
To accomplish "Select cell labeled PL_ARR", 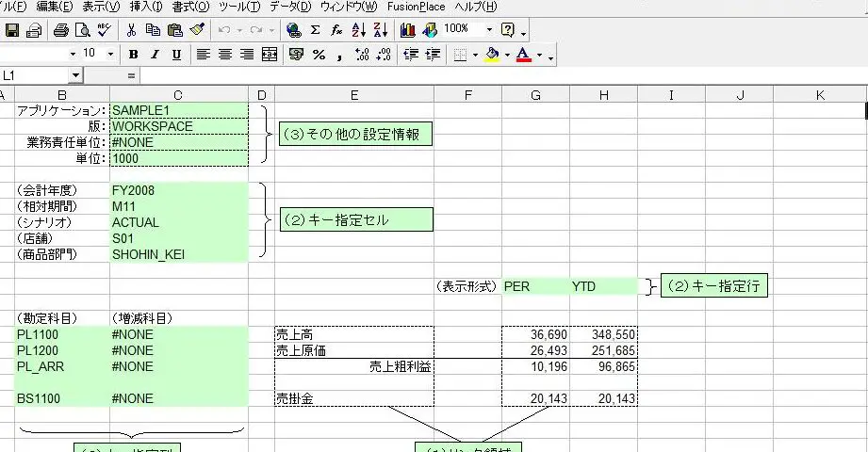I will pyautogui.click(x=62, y=366).
